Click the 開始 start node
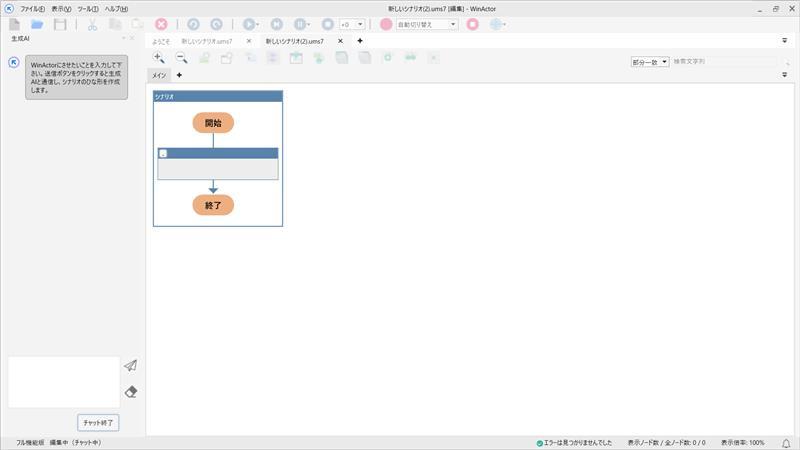 (213, 123)
